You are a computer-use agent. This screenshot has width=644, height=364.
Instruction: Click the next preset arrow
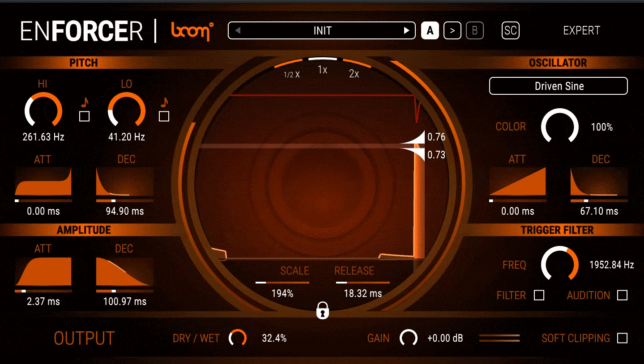click(406, 30)
